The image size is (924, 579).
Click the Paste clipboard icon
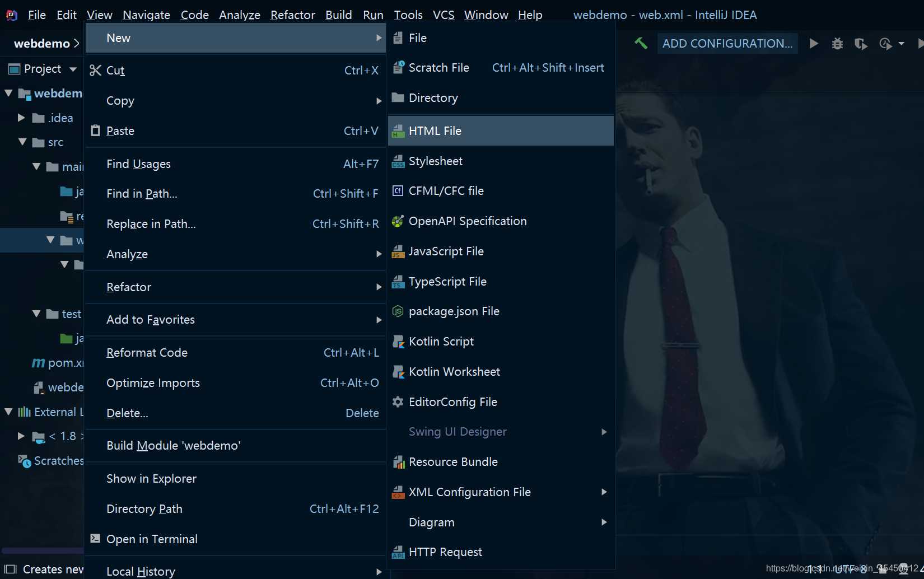(96, 130)
